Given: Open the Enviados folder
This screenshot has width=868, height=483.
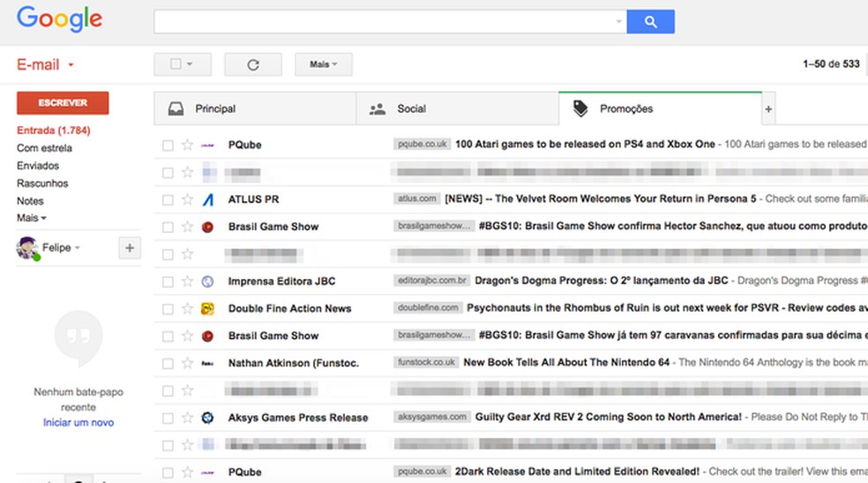Looking at the screenshot, I should pyautogui.click(x=38, y=166).
